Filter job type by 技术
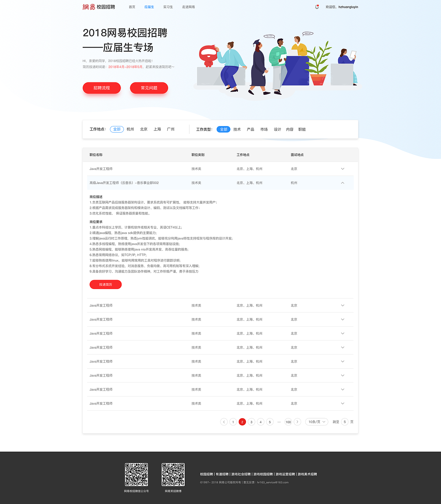This screenshot has width=441, height=504. click(237, 130)
